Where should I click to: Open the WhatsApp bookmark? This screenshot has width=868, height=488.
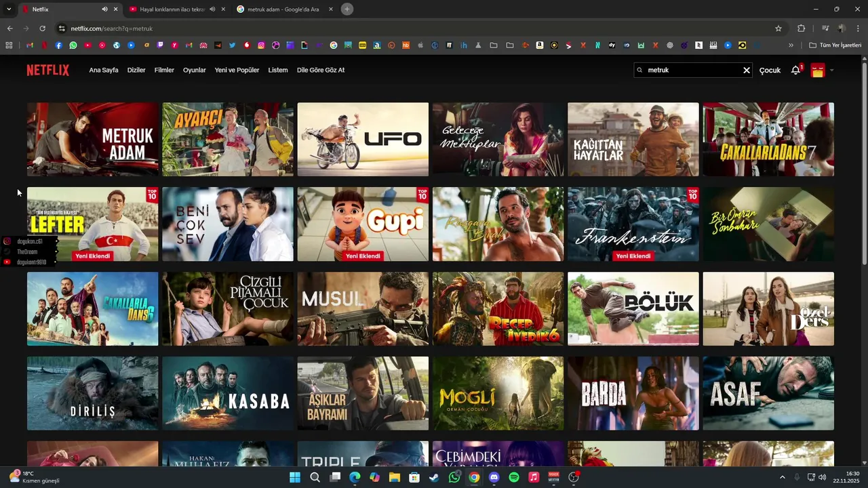coord(73,45)
